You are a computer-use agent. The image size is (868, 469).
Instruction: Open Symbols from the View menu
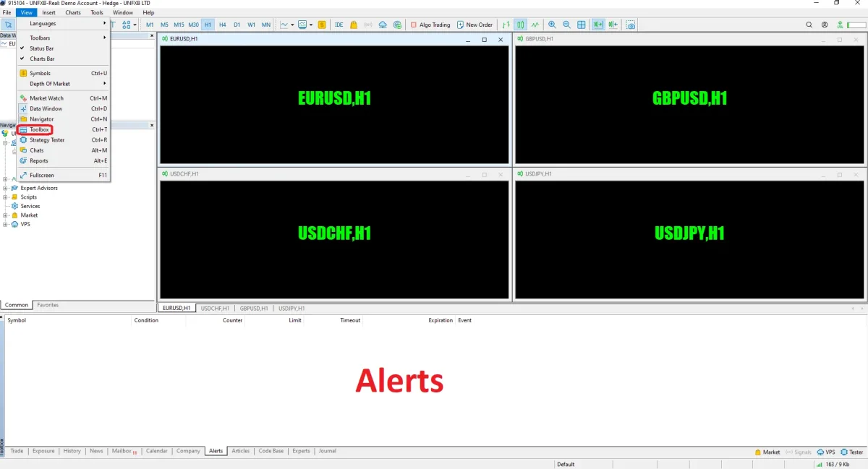64,73
